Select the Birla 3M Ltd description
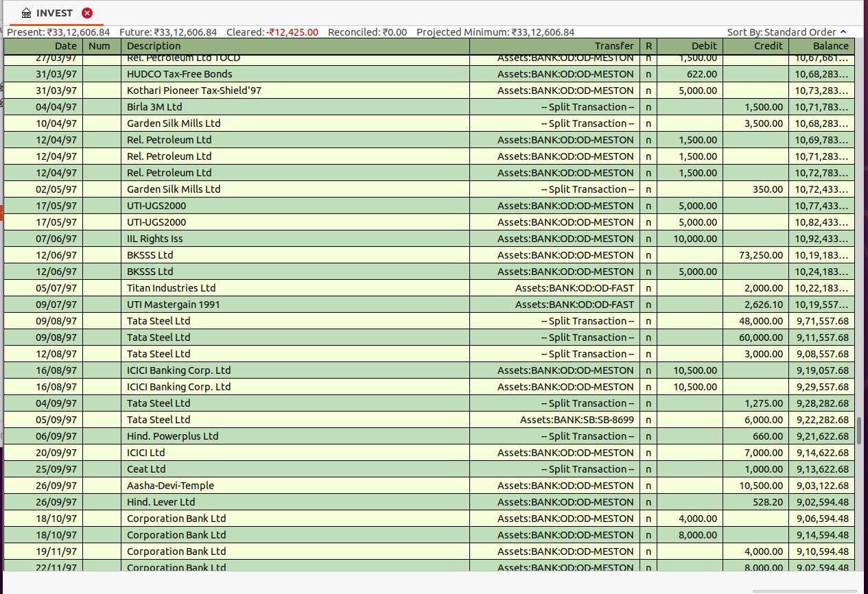The image size is (868, 594). pyautogui.click(x=154, y=107)
